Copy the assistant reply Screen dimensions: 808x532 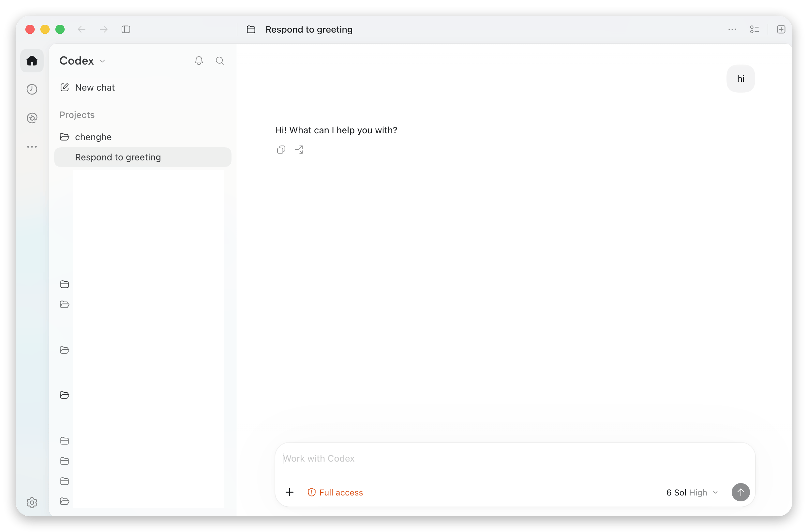coord(281,150)
